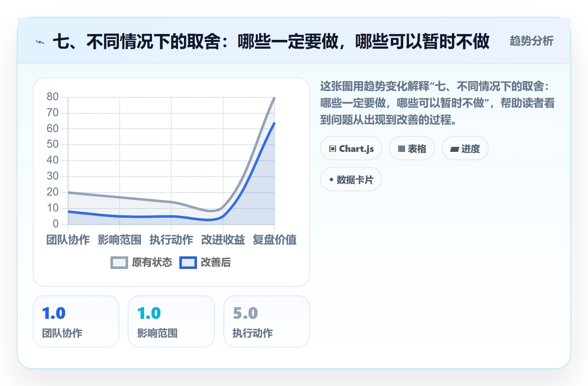Toggle the 原有状态 legend swatch
The image size is (588, 386).
coord(119,263)
